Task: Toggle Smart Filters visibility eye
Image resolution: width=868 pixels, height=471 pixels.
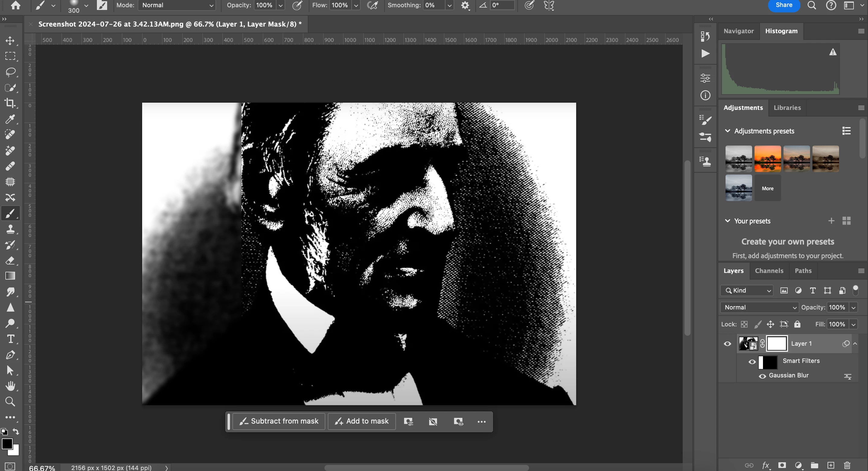Action: tap(752, 361)
